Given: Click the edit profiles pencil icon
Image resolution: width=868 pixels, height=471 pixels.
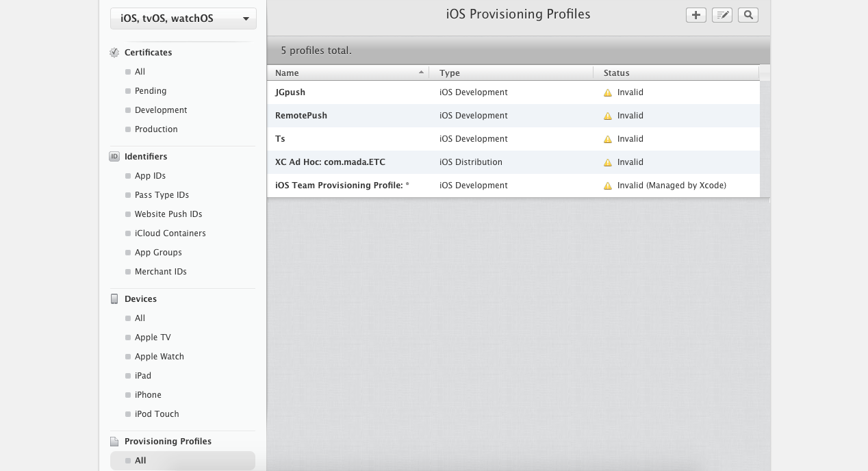Looking at the screenshot, I should 722,15.
